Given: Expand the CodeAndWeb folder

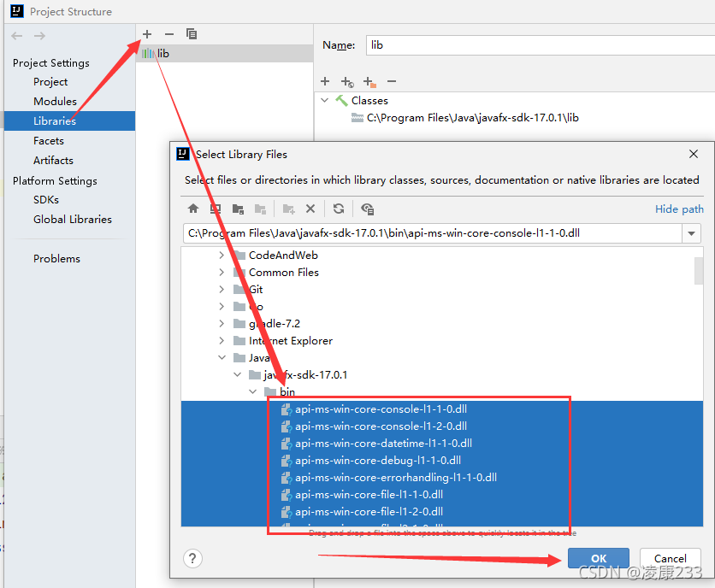Looking at the screenshot, I should (222, 256).
